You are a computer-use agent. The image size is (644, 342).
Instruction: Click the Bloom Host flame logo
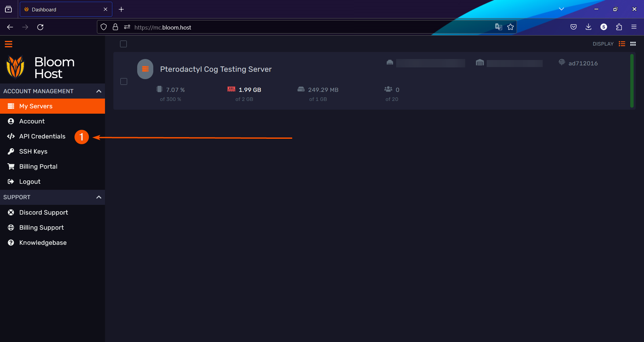[x=15, y=67]
